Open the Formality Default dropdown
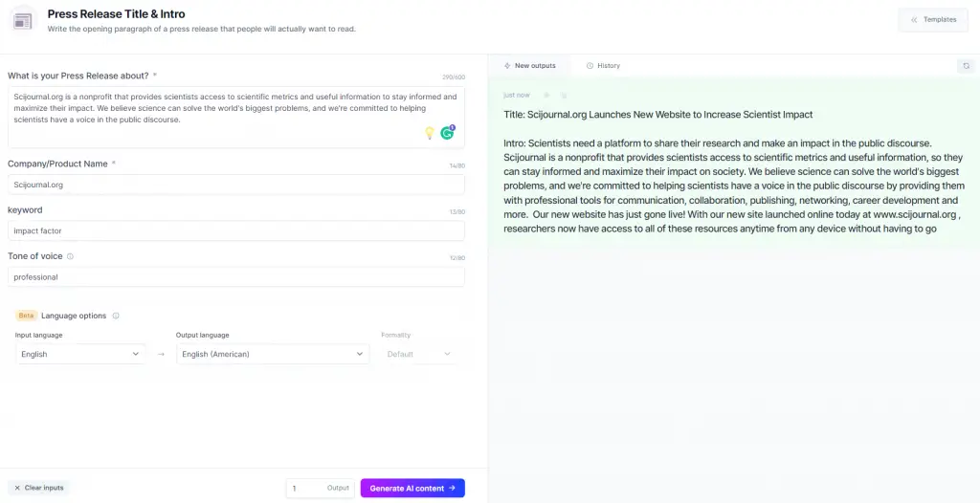The width and height of the screenshot is (980, 503). (x=419, y=354)
